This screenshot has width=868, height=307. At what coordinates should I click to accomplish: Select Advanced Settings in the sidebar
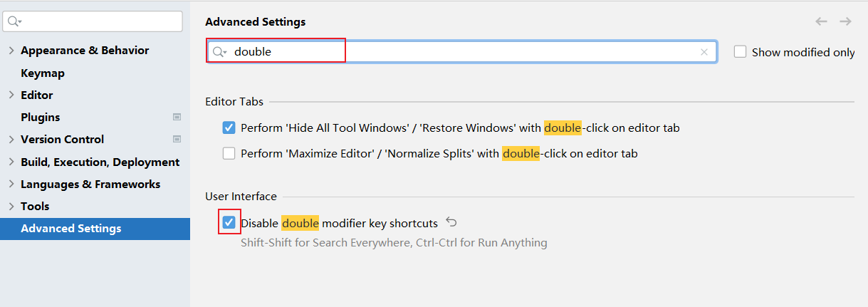click(71, 229)
